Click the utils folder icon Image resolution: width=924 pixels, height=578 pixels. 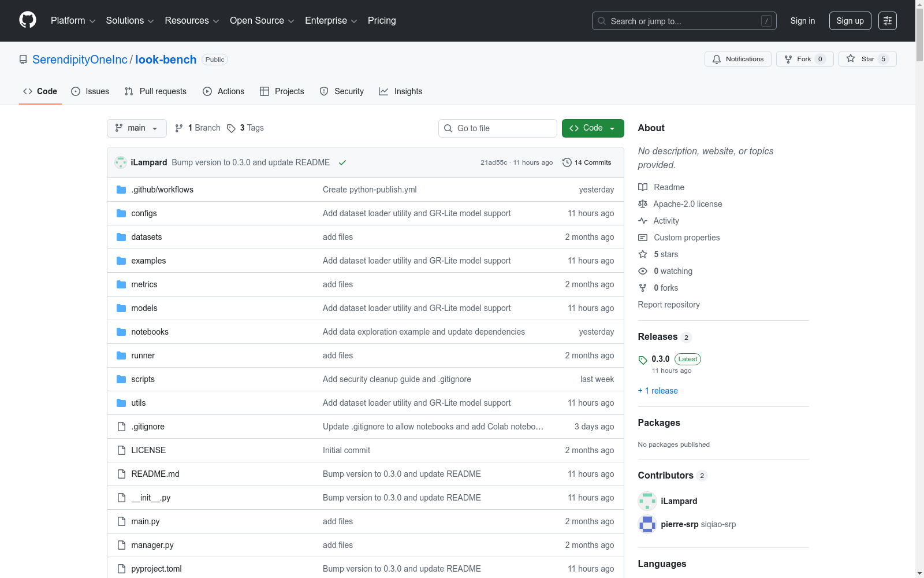tap(121, 403)
